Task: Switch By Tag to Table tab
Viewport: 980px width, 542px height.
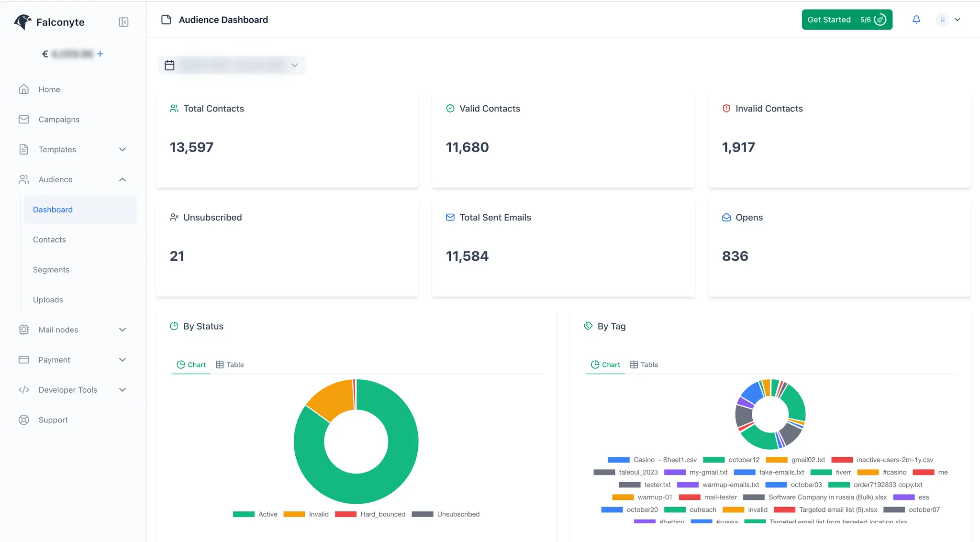Action: 644,365
